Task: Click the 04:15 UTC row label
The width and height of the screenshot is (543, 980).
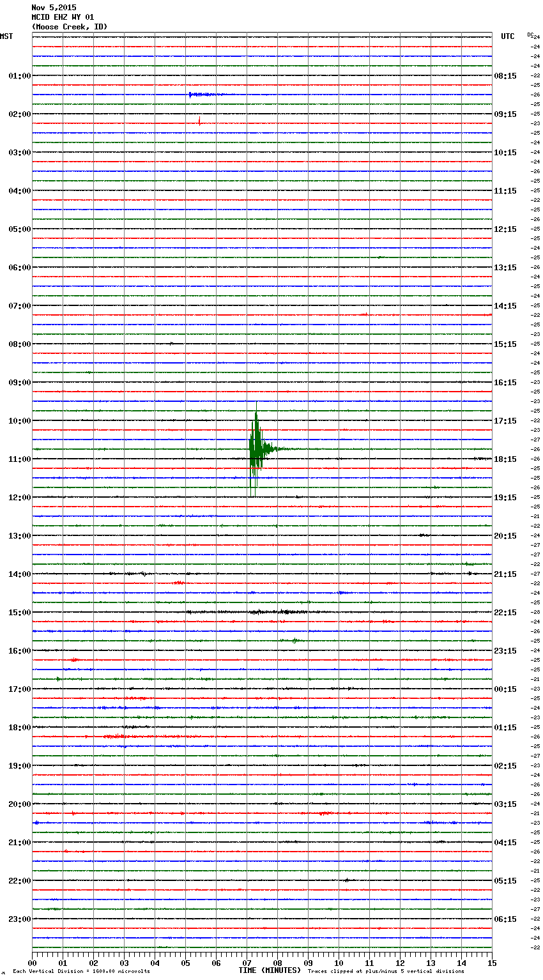Action: click(x=505, y=842)
